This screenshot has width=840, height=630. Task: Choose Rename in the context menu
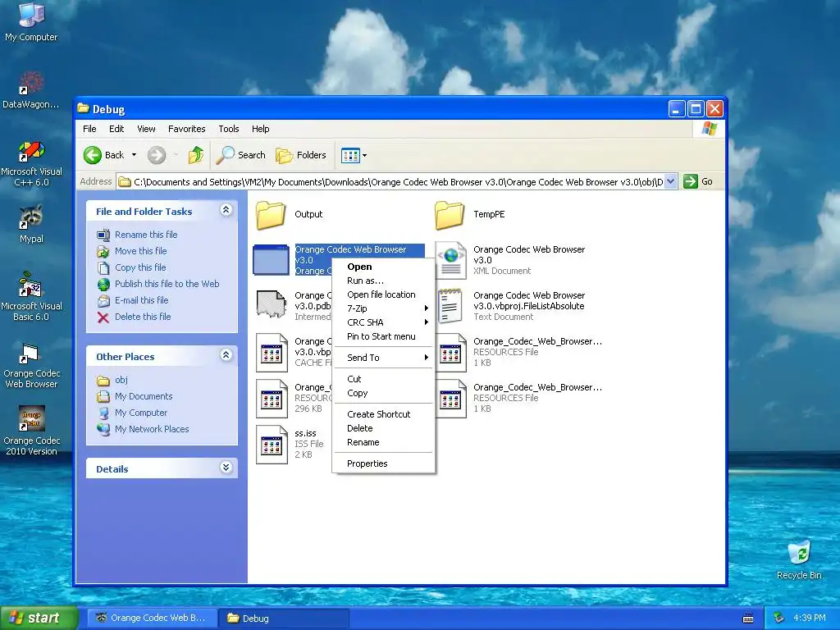click(384, 442)
